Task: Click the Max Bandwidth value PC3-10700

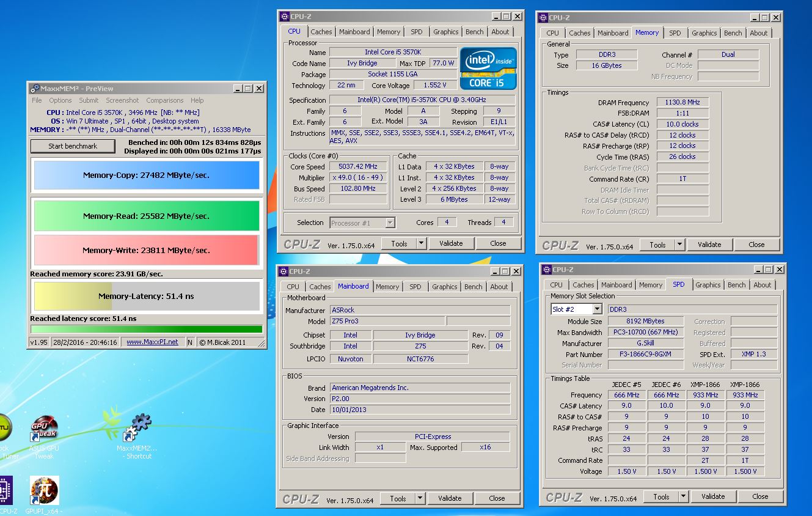Action: pyautogui.click(x=645, y=332)
